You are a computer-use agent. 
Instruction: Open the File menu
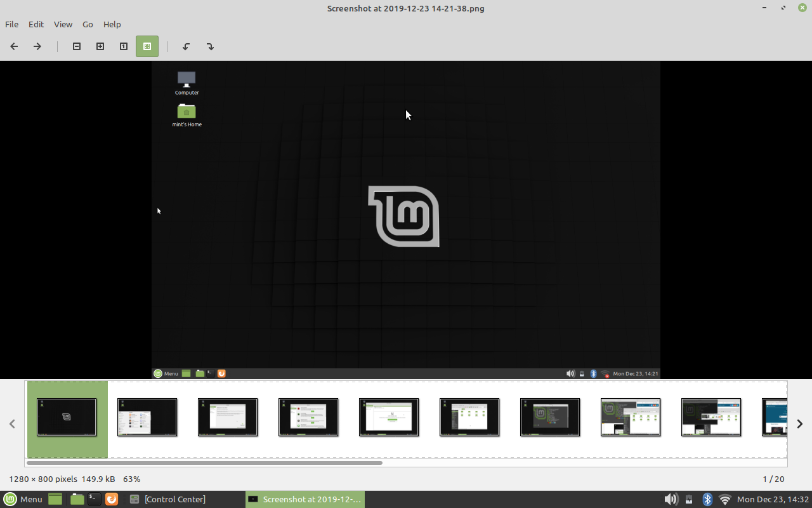11,24
